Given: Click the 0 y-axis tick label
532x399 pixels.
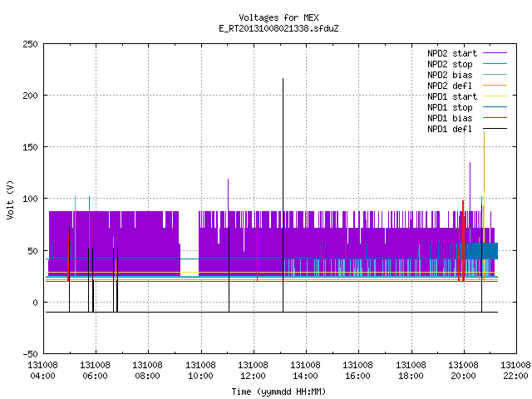Looking at the screenshot, I should click(35, 303).
